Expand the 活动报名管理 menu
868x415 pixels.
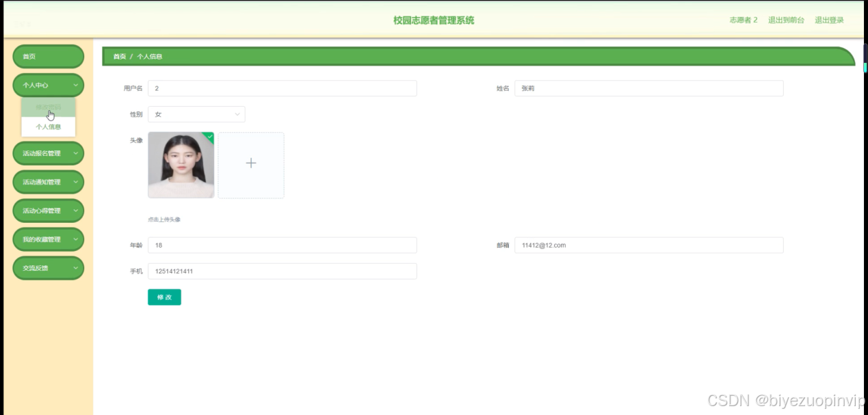click(x=48, y=154)
